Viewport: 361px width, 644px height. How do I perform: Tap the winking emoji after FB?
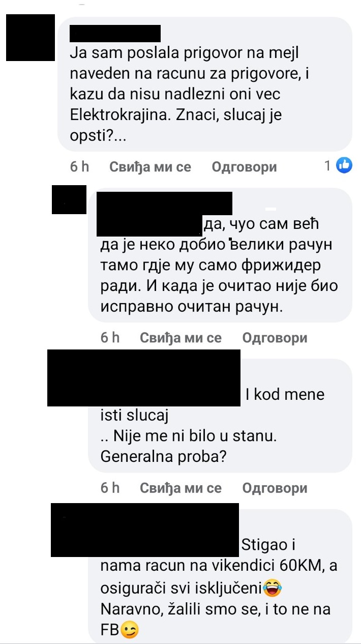[130, 631]
